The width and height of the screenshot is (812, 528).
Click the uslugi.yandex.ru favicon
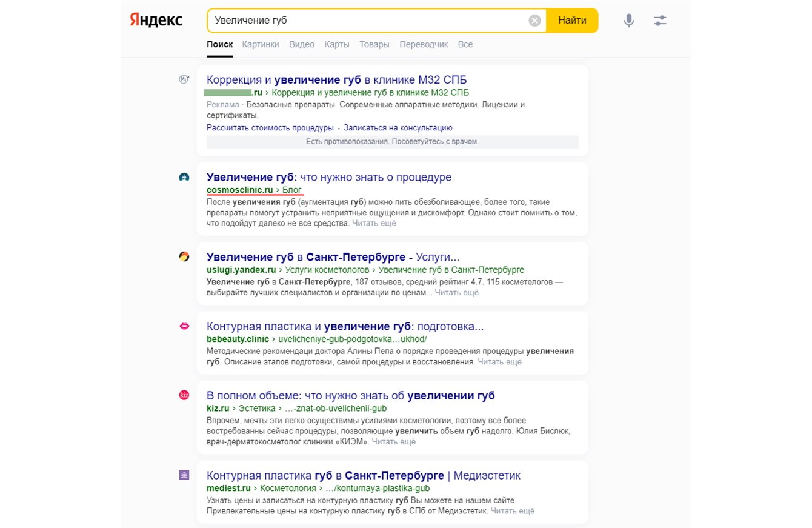pyautogui.click(x=184, y=256)
